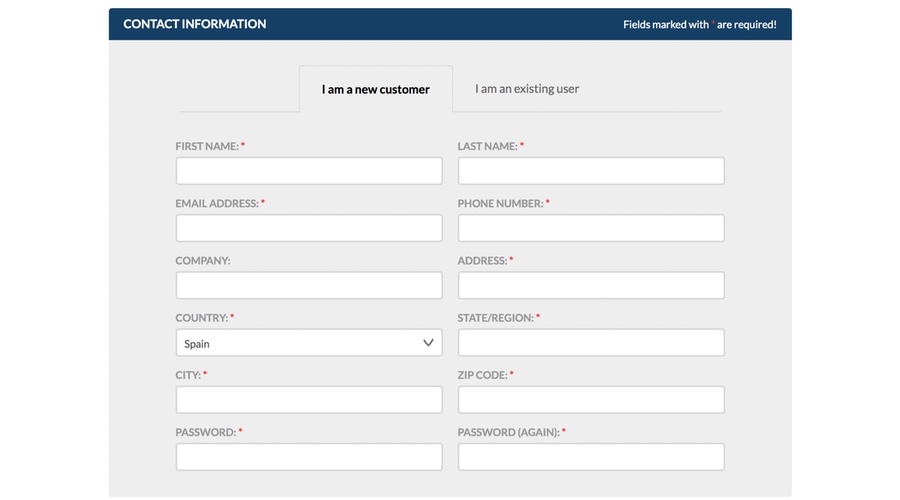Click the Company text field
The image size is (900, 500).
pyautogui.click(x=309, y=285)
